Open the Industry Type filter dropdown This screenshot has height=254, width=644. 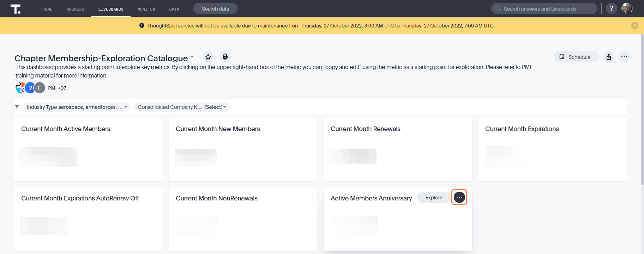coord(77,107)
